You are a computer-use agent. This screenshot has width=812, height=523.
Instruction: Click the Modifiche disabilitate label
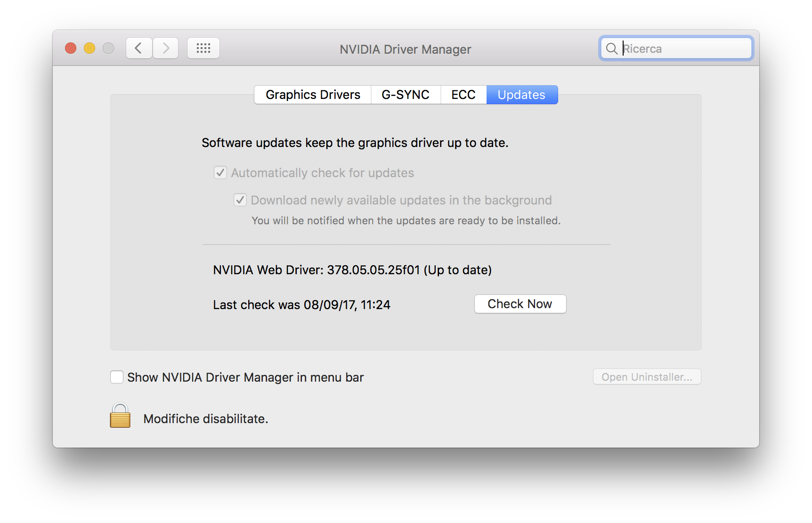(206, 419)
